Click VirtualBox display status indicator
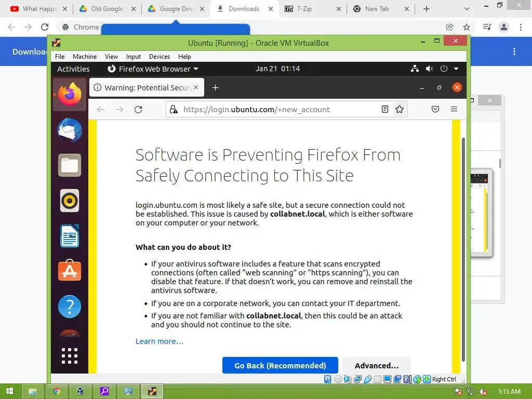This screenshot has width=532, height=399. point(387,379)
